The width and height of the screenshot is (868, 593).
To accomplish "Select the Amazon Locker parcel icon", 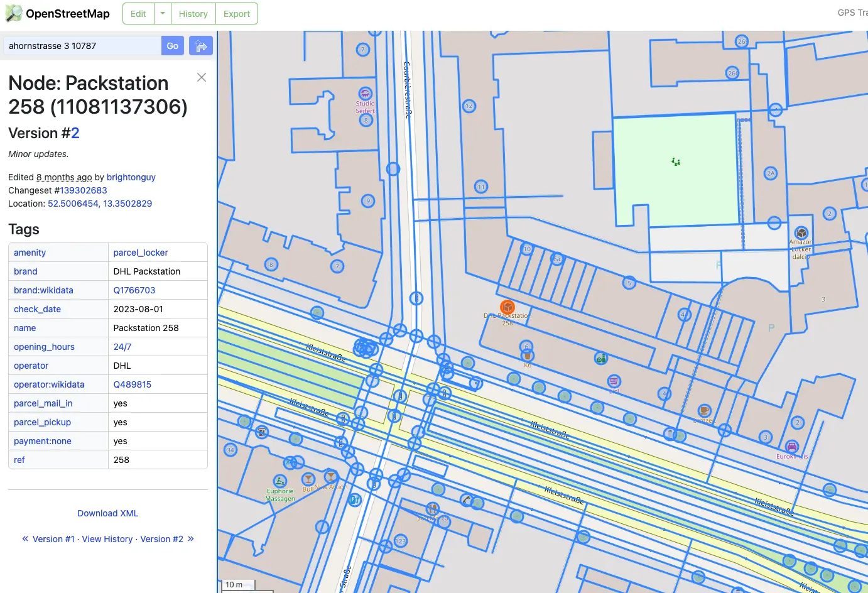I will click(801, 233).
